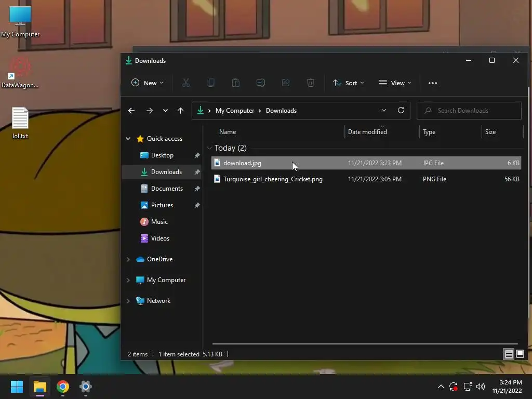Select the DataWagon desktop shortcut
Image resolution: width=532 pixels, height=399 pixels.
point(20,73)
